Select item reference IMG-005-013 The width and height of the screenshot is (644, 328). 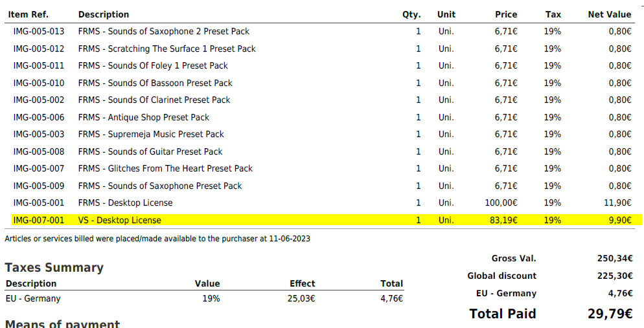pos(39,31)
